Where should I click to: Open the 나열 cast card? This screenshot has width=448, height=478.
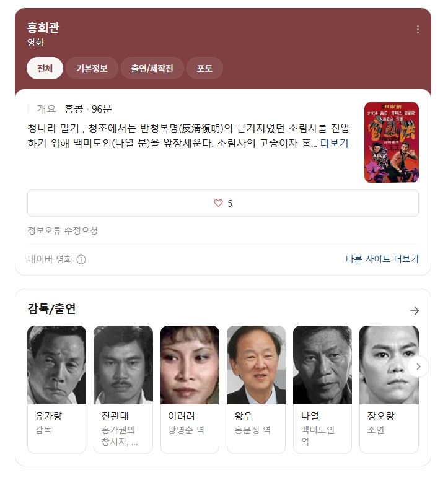[x=323, y=389]
